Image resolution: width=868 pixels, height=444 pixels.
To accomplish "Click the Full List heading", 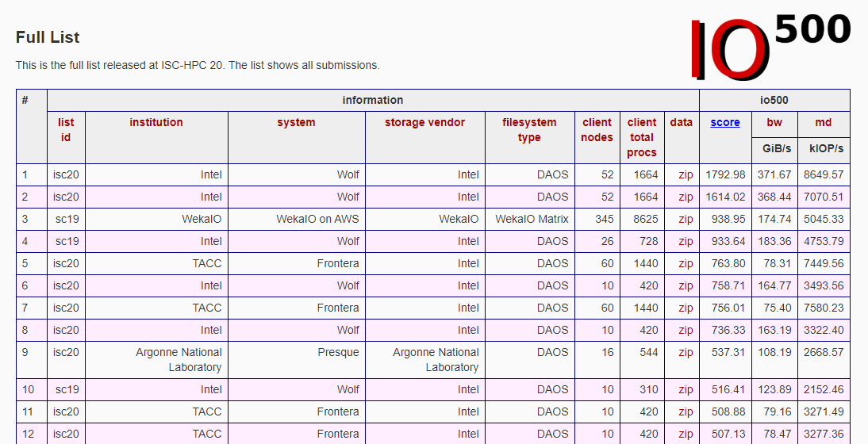I will tap(48, 37).
